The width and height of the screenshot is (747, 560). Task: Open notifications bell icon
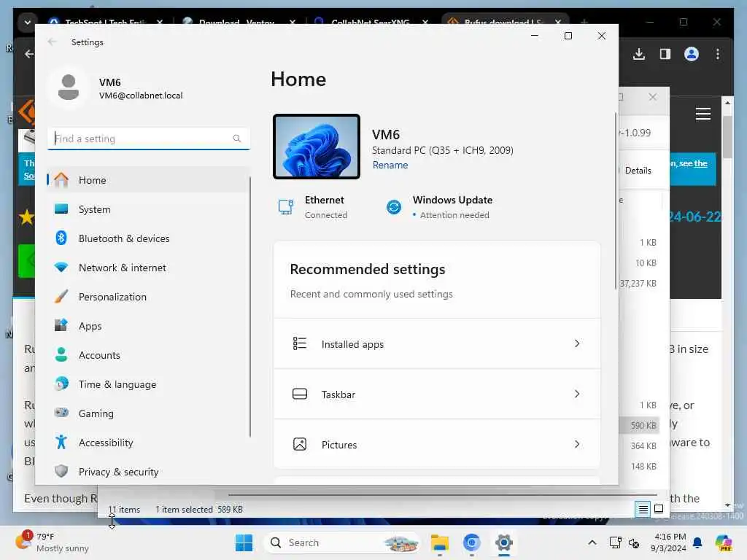point(697,542)
